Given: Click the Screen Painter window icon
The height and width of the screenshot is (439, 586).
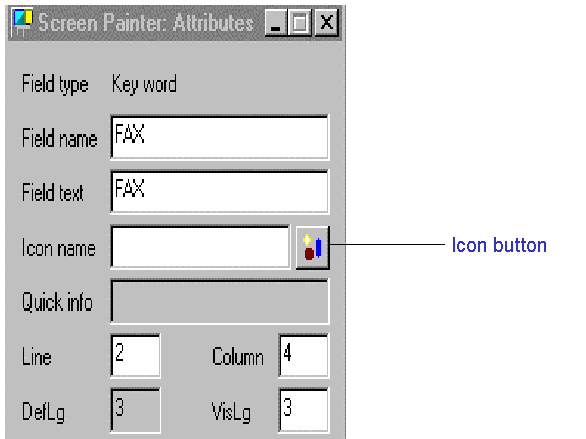Looking at the screenshot, I should (23, 22).
